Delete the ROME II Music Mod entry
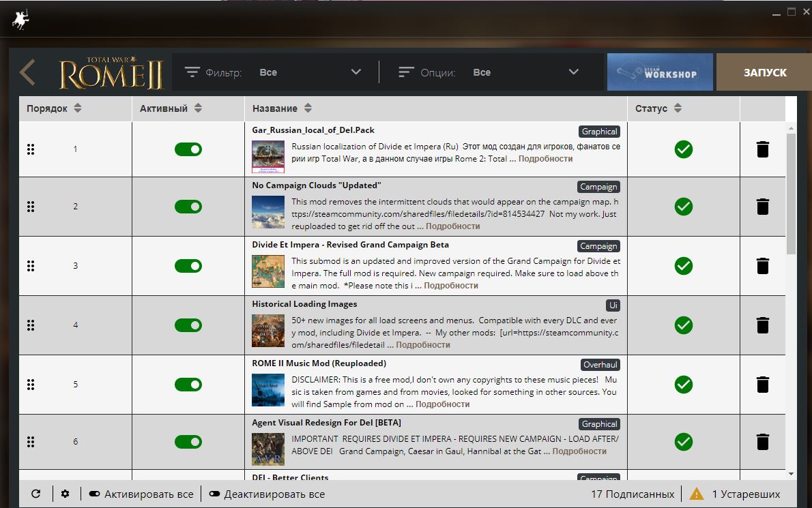 pyautogui.click(x=763, y=385)
